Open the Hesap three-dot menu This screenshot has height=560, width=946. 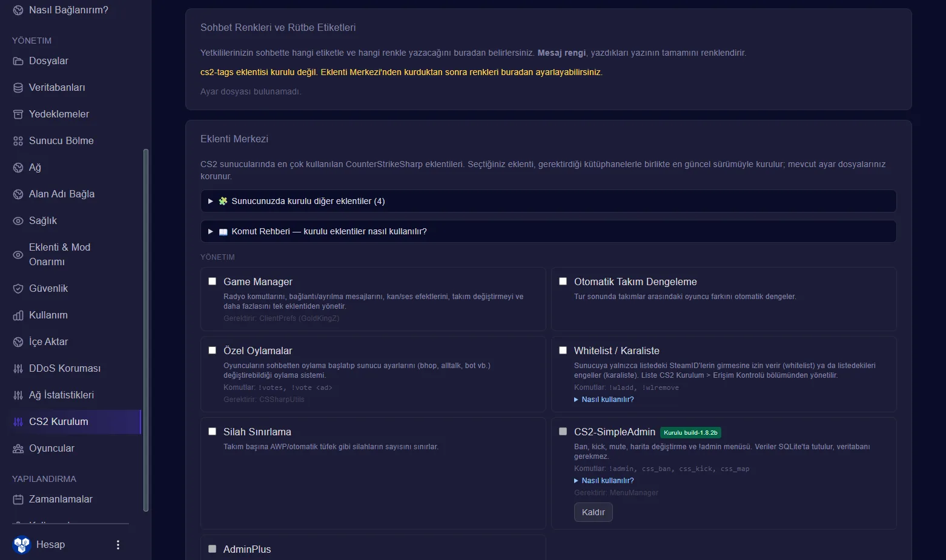pos(118,545)
